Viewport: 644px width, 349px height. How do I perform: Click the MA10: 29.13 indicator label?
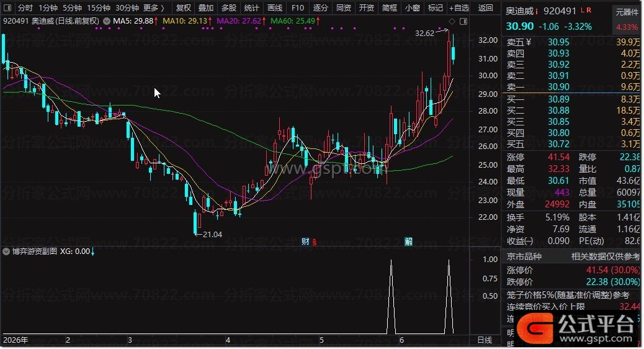pyautogui.click(x=185, y=21)
